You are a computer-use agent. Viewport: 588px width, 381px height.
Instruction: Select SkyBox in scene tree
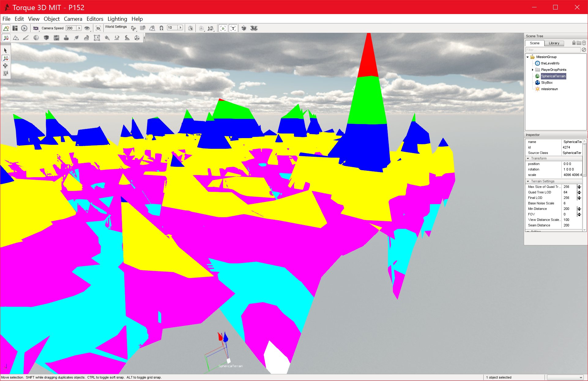coord(547,83)
